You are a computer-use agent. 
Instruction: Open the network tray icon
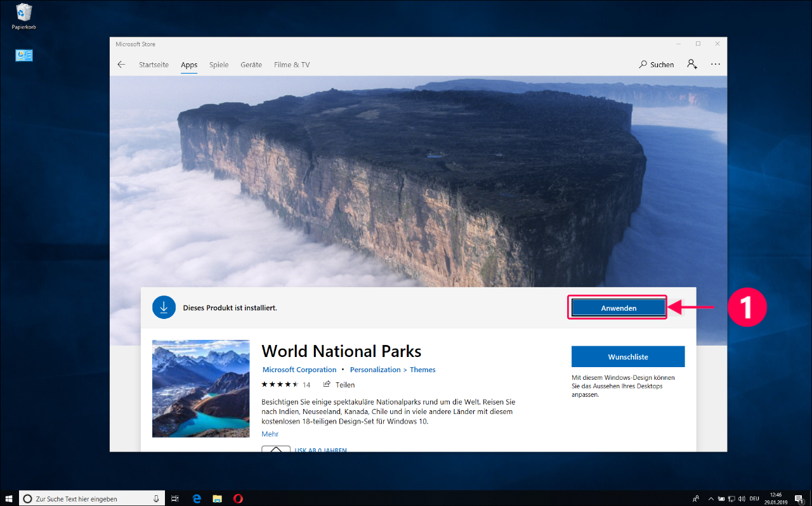coord(732,498)
